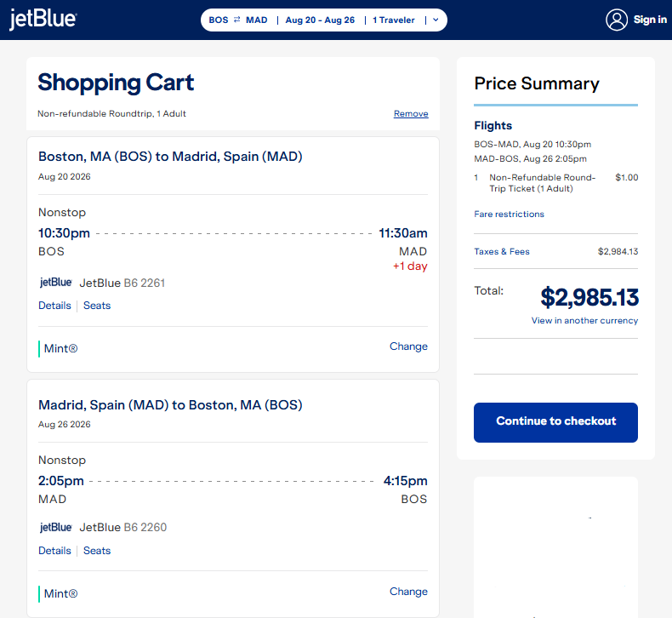
Task: Change the Mint fare for MAD to BOS
Action: coord(408,592)
